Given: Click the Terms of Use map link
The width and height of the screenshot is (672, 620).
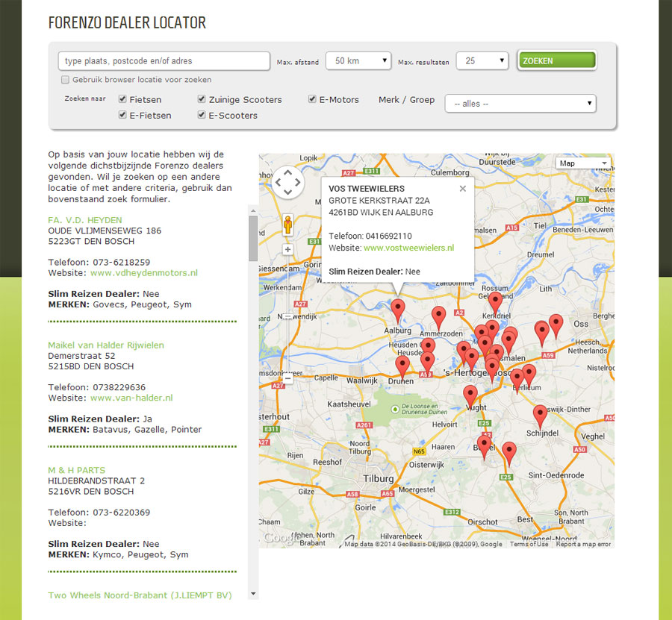Looking at the screenshot, I should click(529, 544).
